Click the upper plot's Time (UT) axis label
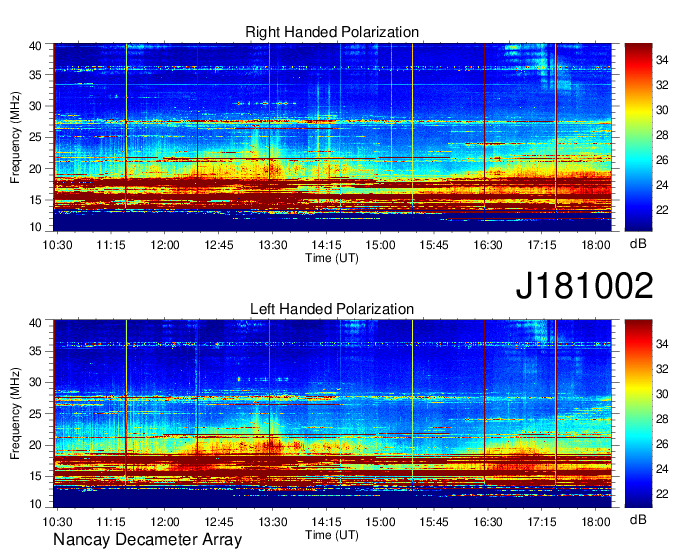The image size is (680, 552). [332, 258]
